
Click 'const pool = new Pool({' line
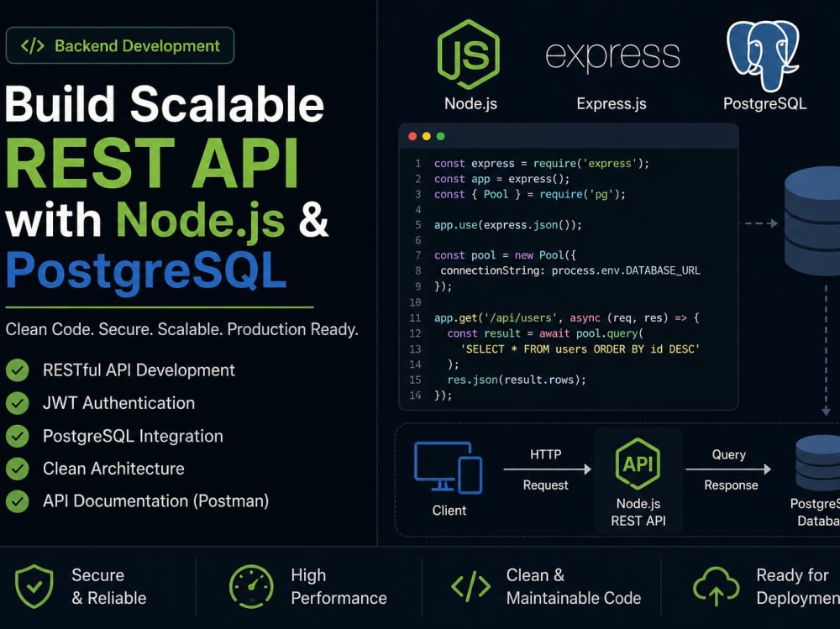click(x=505, y=255)
